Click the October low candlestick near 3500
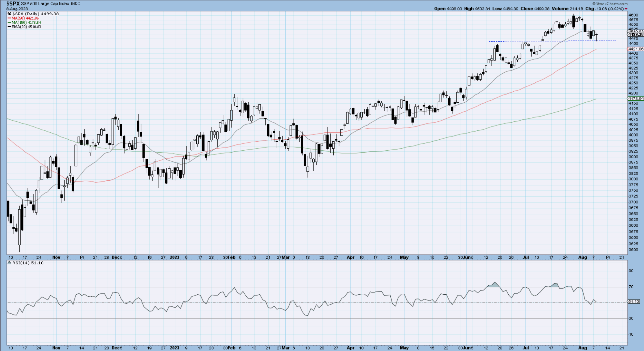This screenshot has height=351, width=644. tap(20, 227)
